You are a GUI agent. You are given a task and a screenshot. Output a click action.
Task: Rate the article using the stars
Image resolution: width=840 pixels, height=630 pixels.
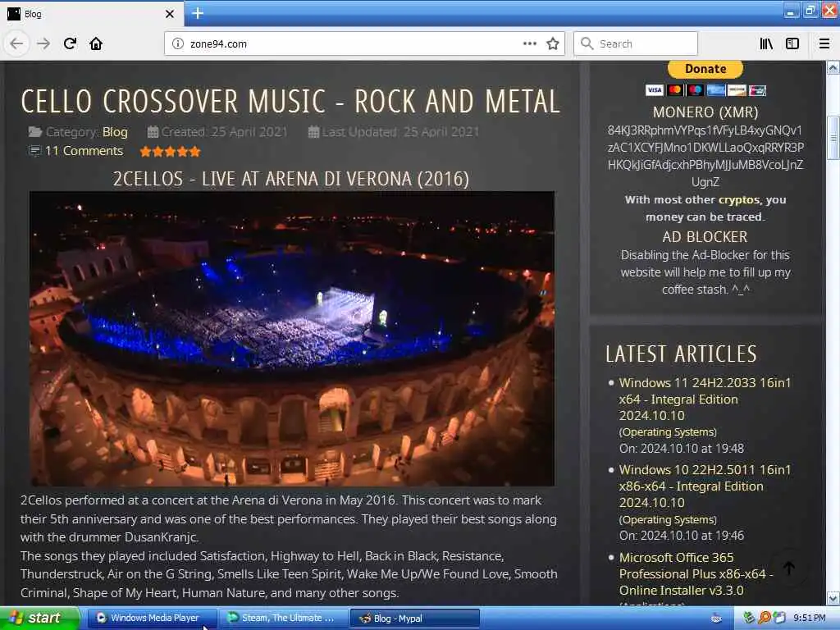pos(171,152)
